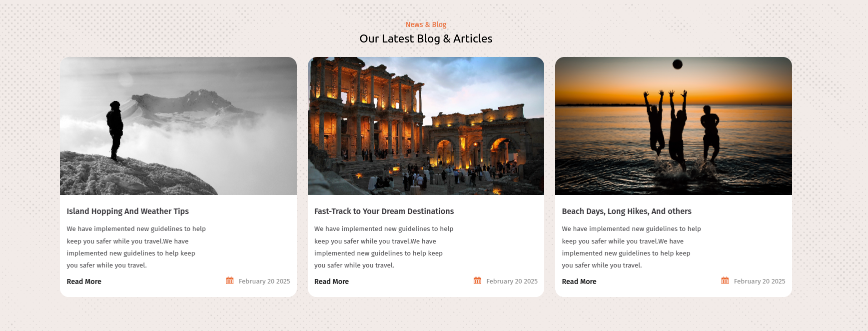Viewport: 868px width, 331px height.
Task: Click calendar icon on Beach Days card
Action: coord(725,280)
